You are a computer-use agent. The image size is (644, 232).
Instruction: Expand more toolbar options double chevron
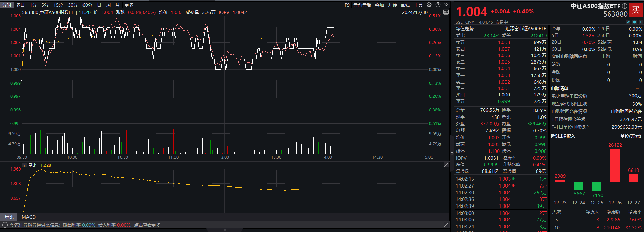446,5
